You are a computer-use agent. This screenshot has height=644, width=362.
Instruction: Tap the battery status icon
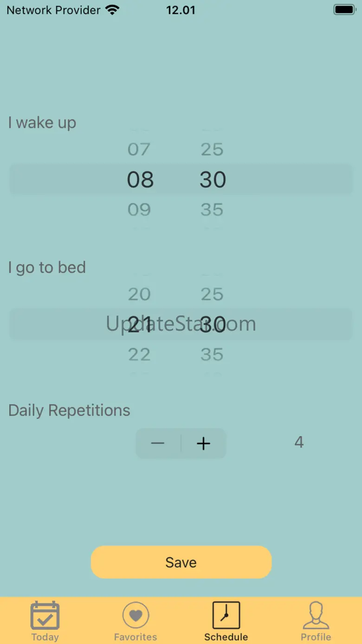click(x=344, y=10)
